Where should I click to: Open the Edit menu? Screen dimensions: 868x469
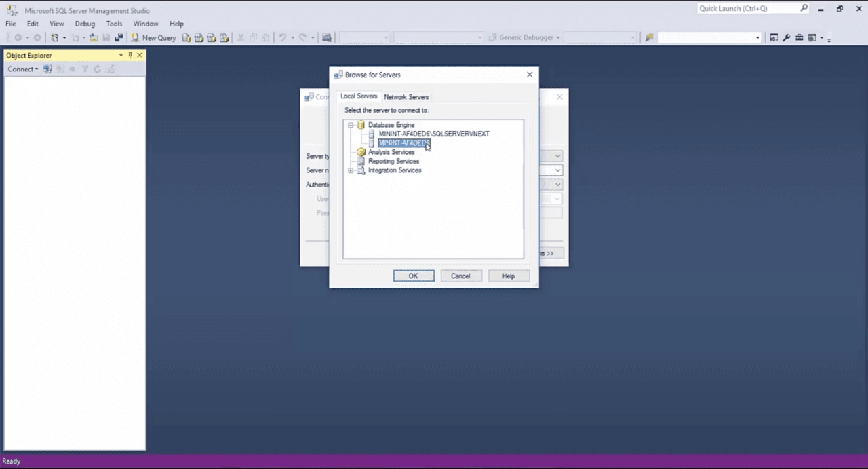(33, 24)
